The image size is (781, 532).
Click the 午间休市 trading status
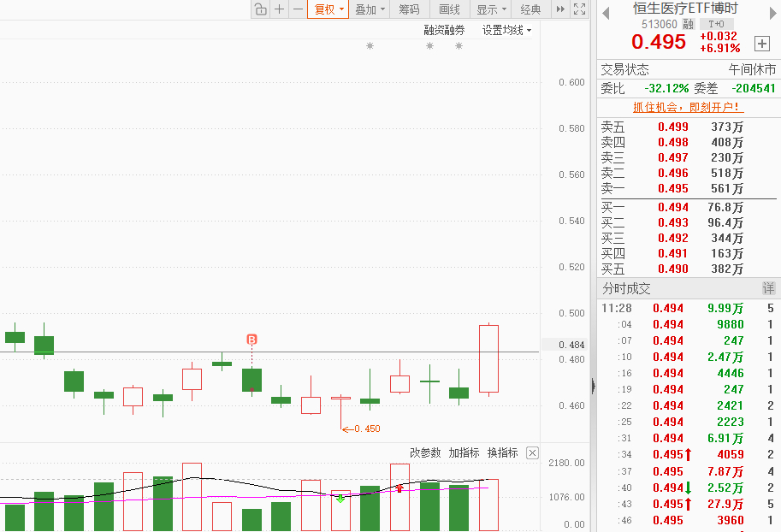click(752, 69)
